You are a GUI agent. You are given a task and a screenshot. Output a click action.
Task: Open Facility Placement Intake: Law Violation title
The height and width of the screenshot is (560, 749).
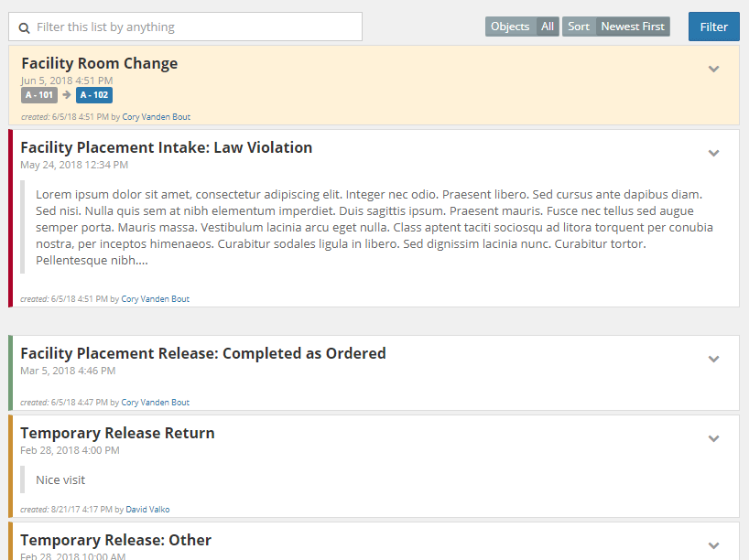(x=166, y=147)
